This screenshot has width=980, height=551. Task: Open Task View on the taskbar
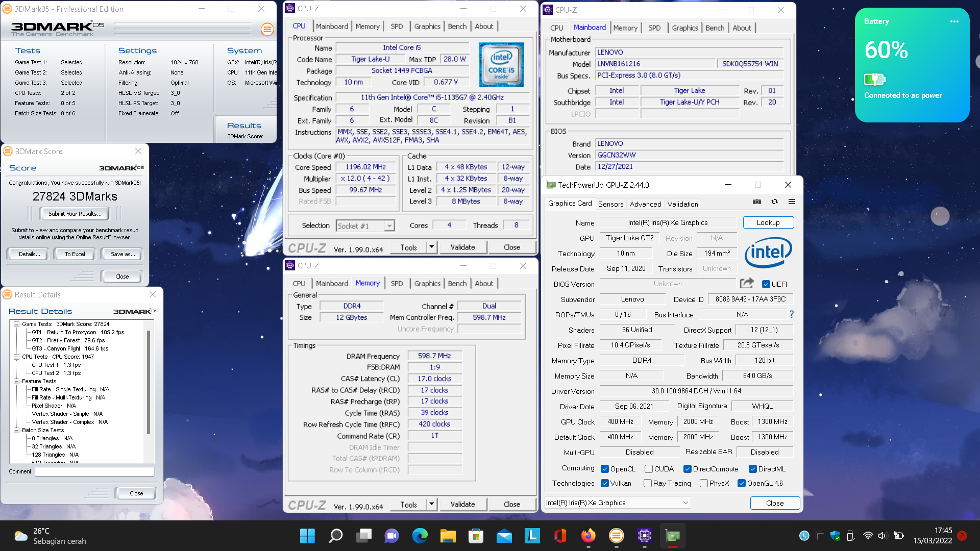click(364, 536)
